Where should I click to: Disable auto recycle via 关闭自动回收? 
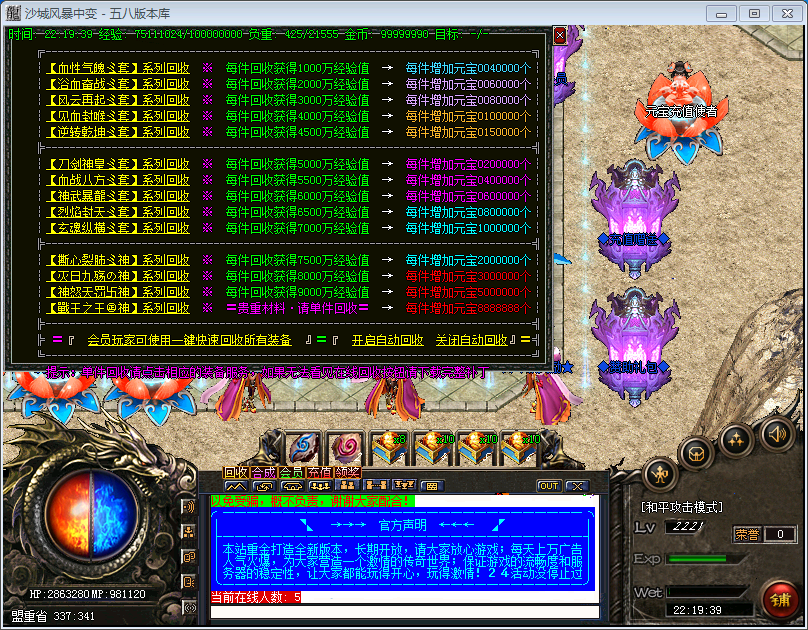(472, 340)
